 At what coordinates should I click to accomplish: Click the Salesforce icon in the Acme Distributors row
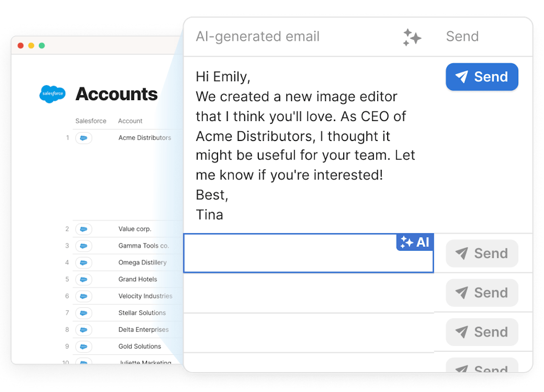tap(83, 138)
